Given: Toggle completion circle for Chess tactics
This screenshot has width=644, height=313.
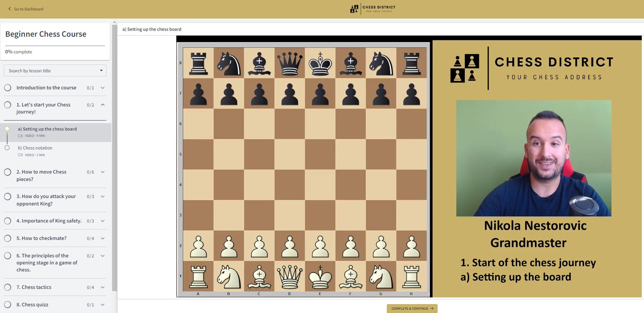Looking at the screenshot, I should click(7, 287).
